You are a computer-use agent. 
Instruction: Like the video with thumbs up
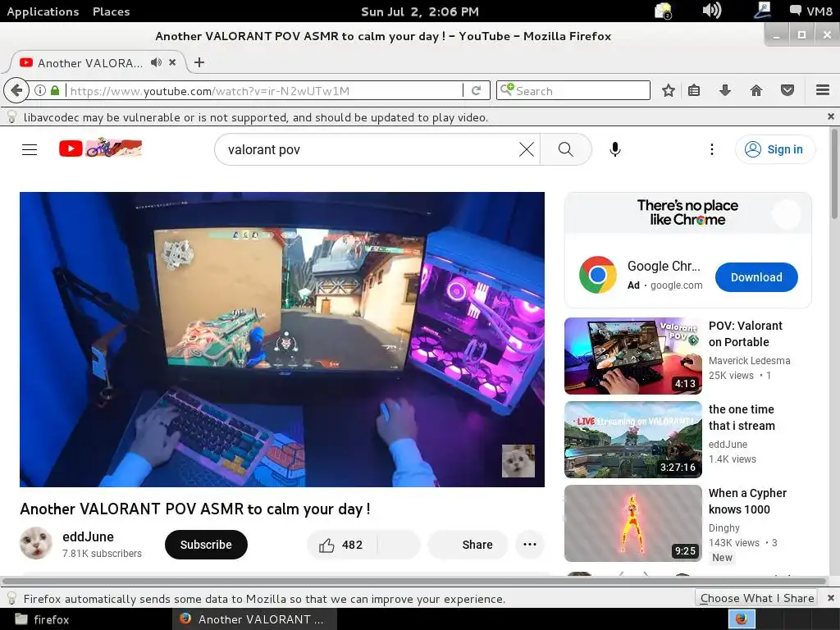[341, 545]
